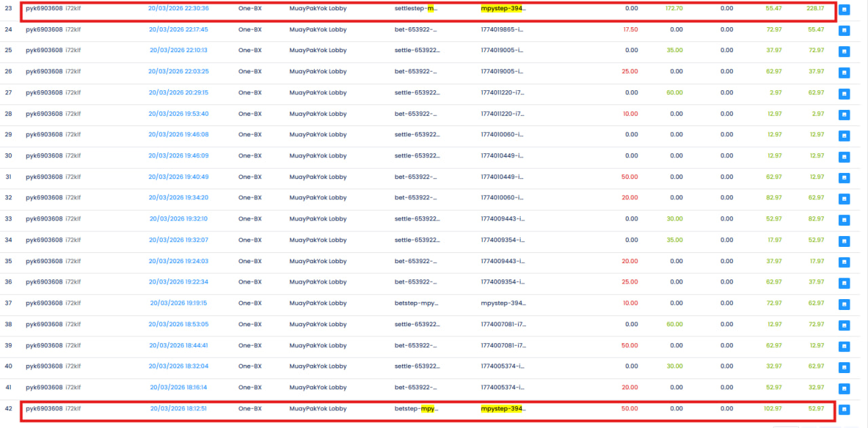Select the highlighted mpystep-394 ID in row 23
This screenshot has width=868, height=428.
[502, 9]
